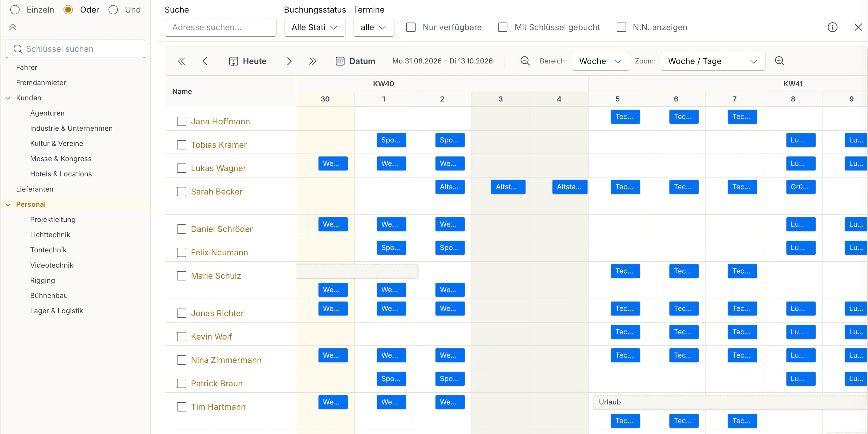Go to previous period with left arrow

[205, 61]
